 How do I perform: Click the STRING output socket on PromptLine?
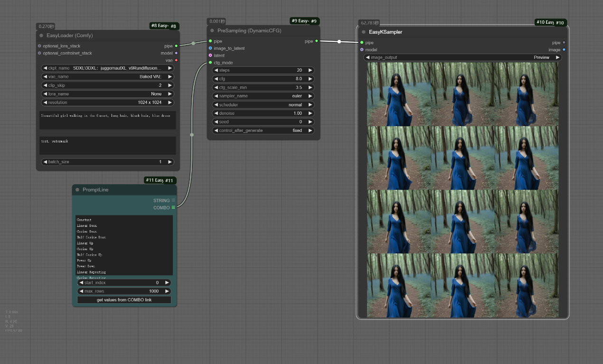click(173, 200)
